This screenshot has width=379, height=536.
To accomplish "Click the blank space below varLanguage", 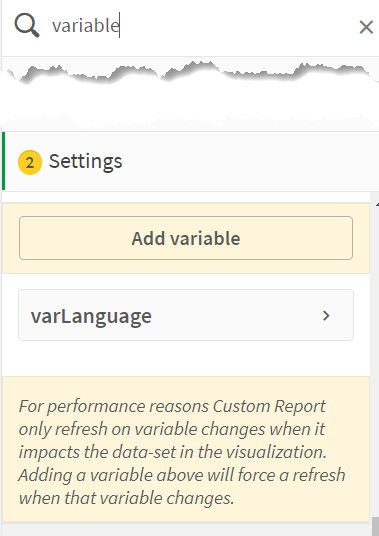I will [x=186, y=358].
